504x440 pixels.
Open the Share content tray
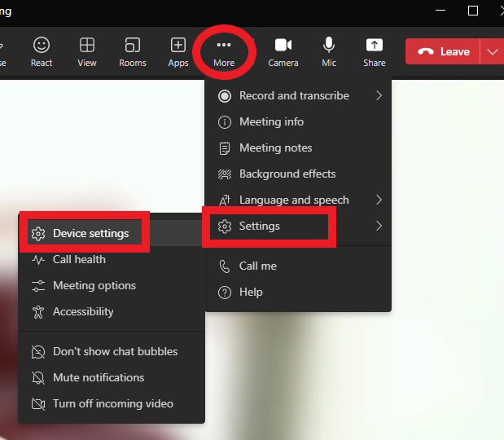(375, 52)
